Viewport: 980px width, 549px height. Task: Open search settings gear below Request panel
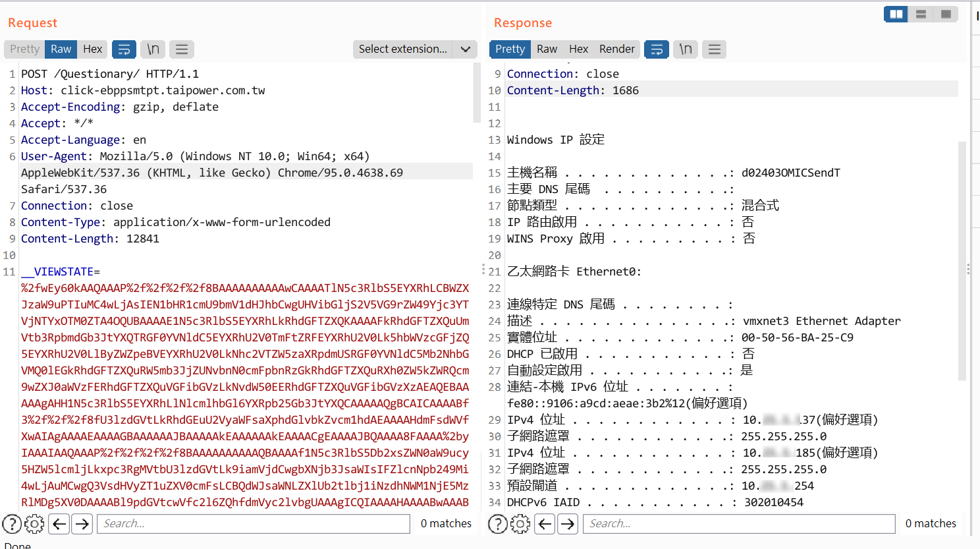(x=34, y=524)
